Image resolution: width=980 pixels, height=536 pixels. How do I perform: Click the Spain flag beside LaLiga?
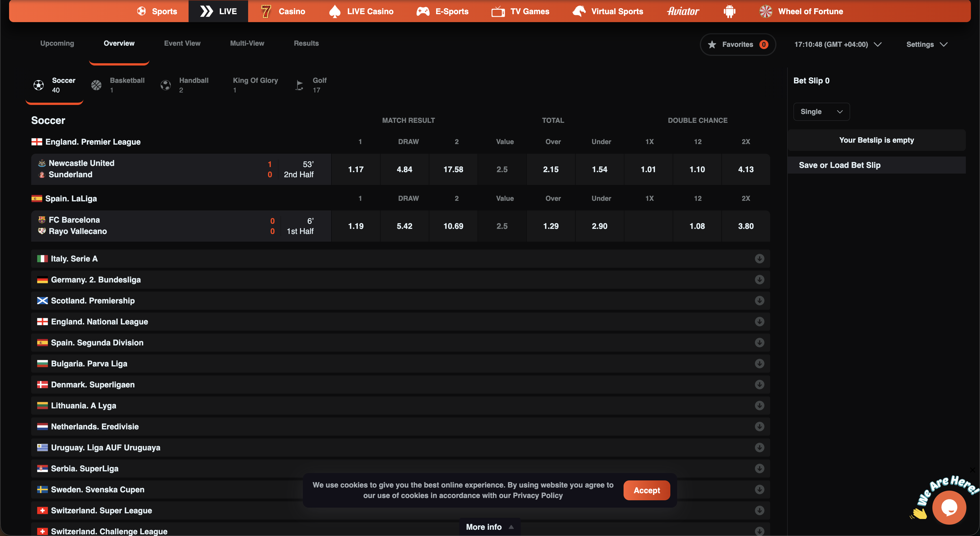tap(37, 199)
